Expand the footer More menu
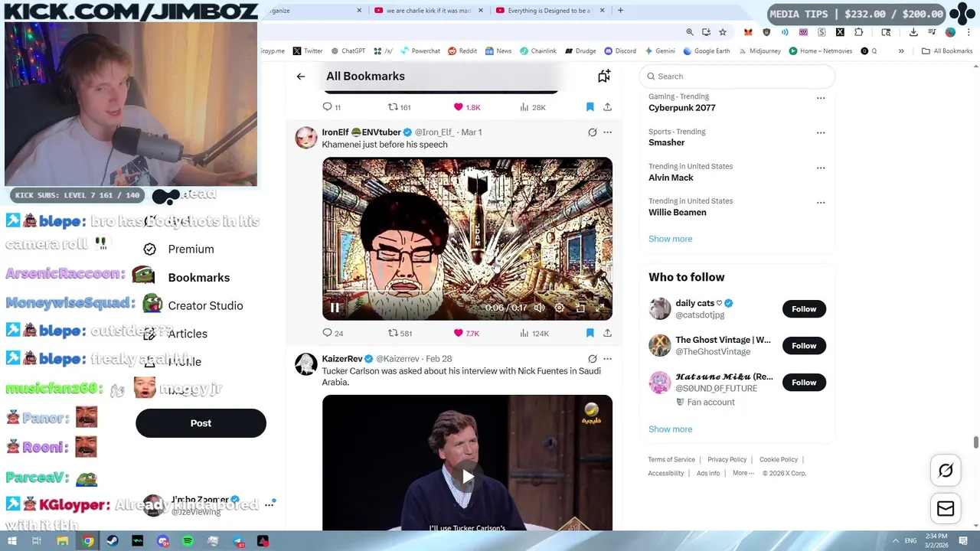The image size is (980, 551). pyautogui.click(x=743, y=473)
